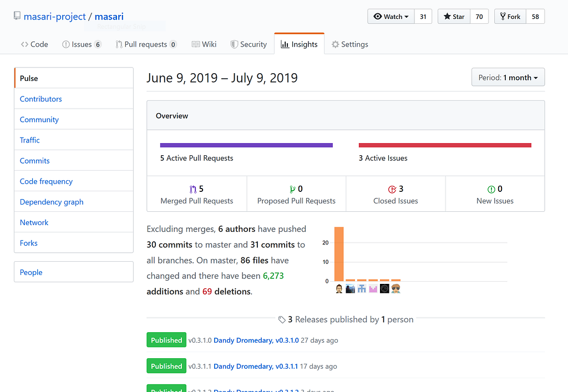
Task: Click the sunglasses contributor avatar
Action: point(395,288)
